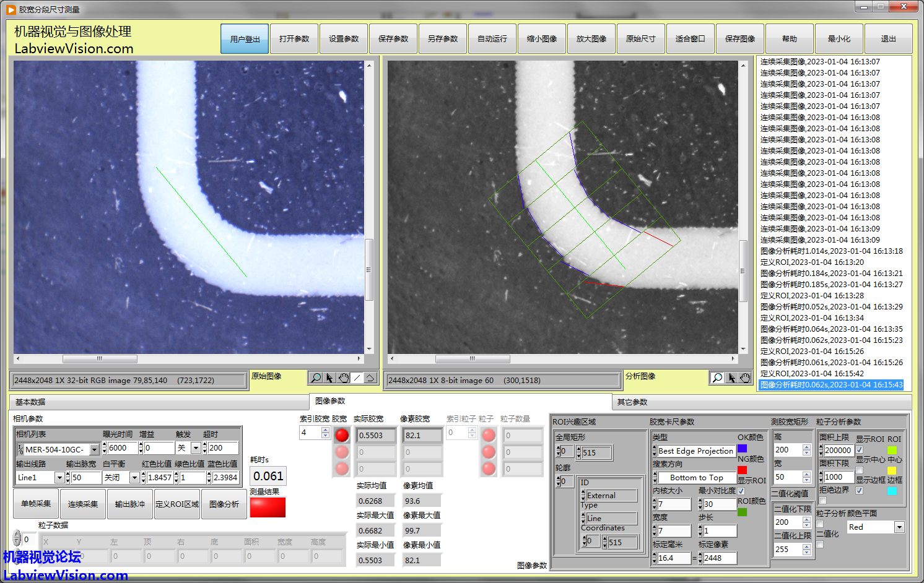The height and width of the screenshot is (583, 924).
Task: Open camera list MER-504-10GC dropdown
Action: coord(94,450)
